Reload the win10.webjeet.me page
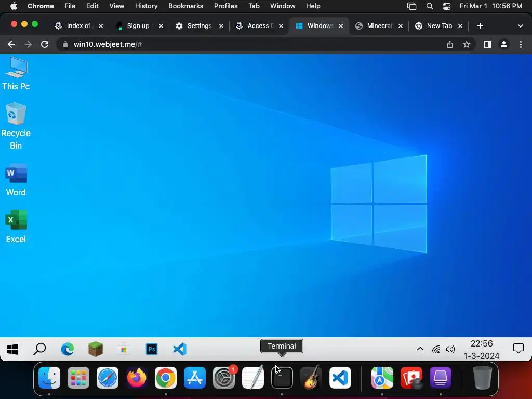 pyautogui.click(x=45, y=44)
